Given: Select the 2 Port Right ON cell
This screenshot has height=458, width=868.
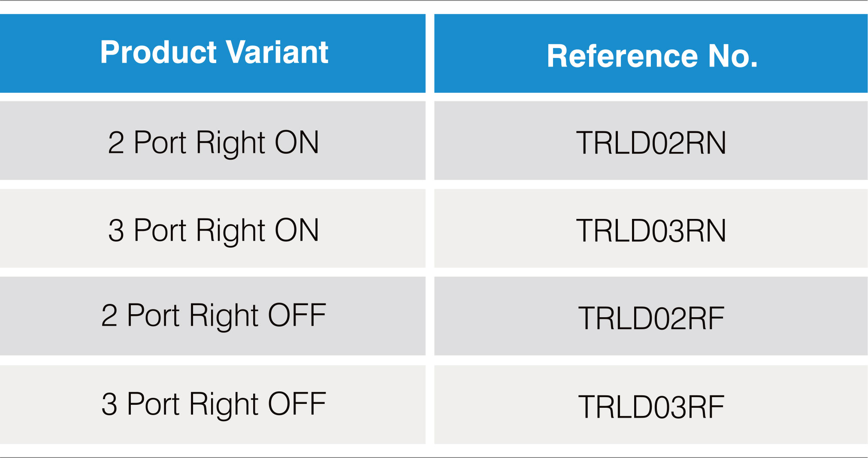Looking at the screenshot, I should click(213, 143).
